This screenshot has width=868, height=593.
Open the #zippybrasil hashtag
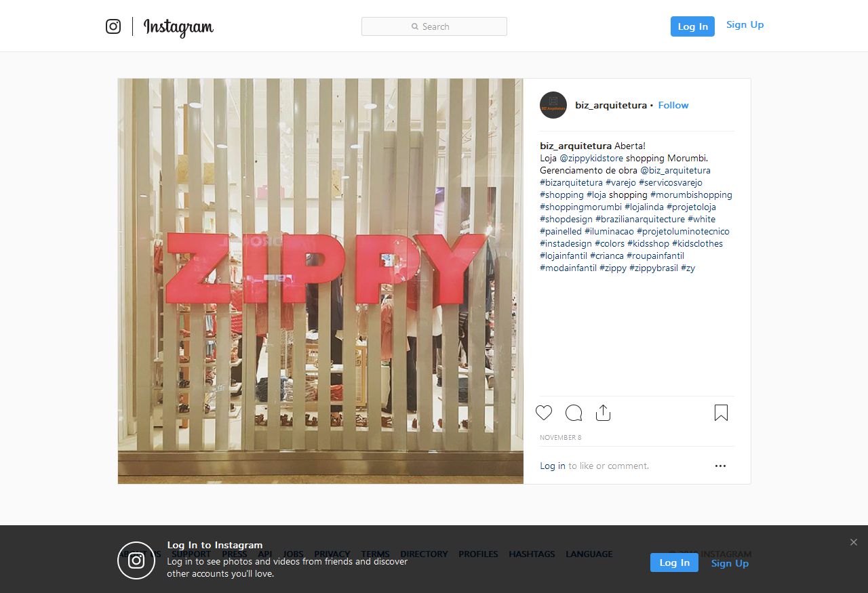654,268
